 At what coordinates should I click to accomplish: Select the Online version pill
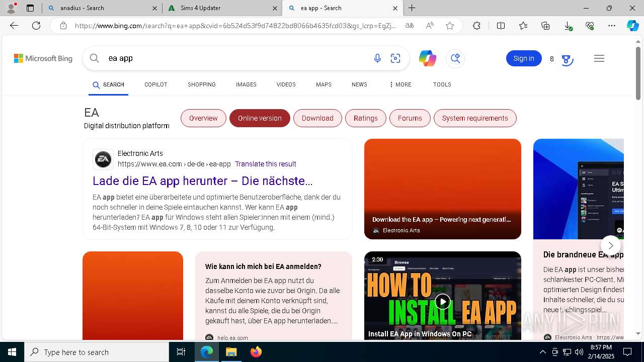pos(260,118)
